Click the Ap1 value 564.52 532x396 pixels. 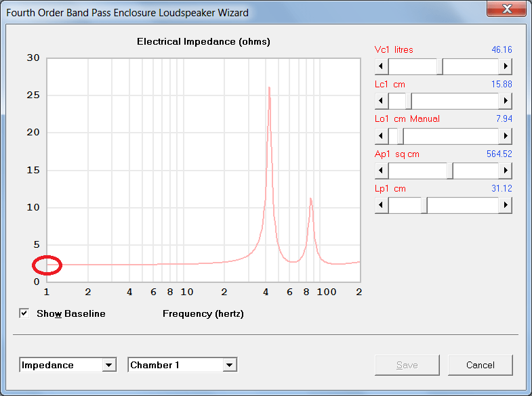499,154
